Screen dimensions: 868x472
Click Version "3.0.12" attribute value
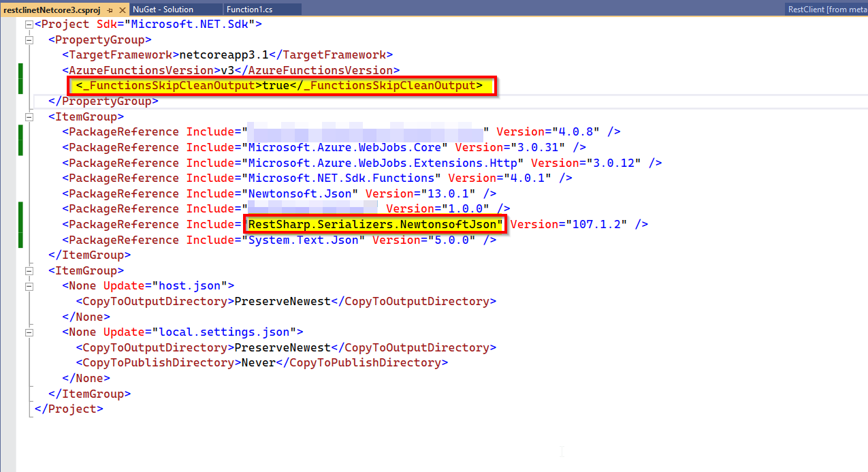613,163
